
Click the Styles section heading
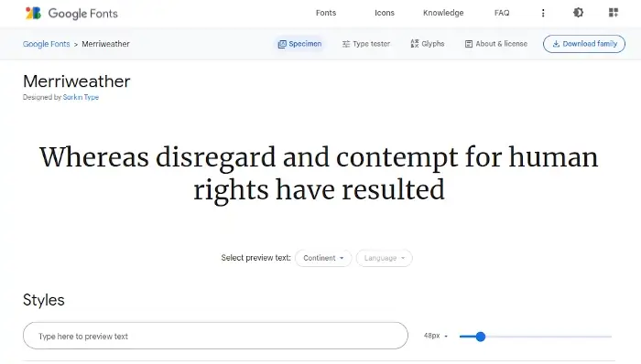point(44,300)
